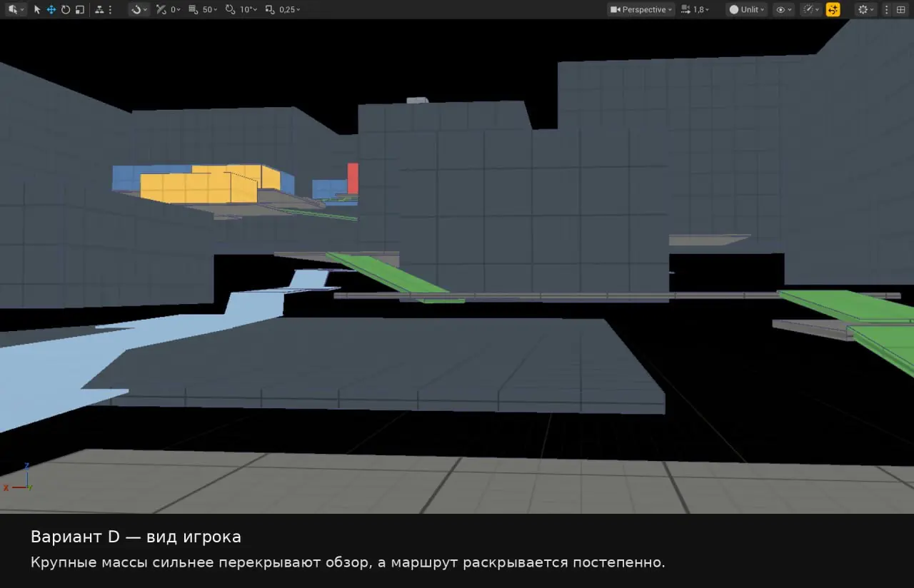Choose the Select (arrow) tool
The height and width of the screenshot is (588, 914).
point(37,9)
